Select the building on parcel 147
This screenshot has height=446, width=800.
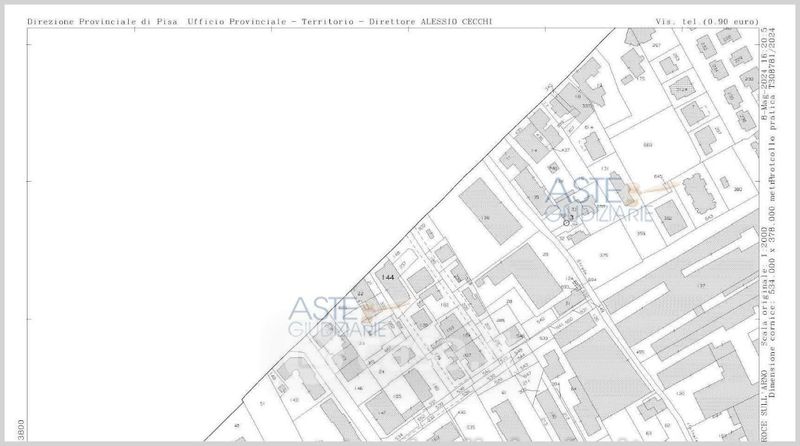382,411
